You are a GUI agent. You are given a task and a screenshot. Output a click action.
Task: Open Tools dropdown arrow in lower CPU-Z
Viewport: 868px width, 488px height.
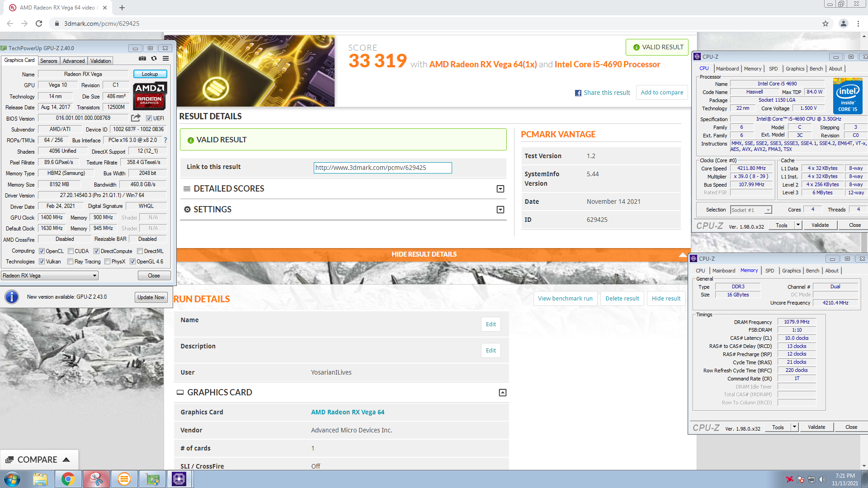pyautogui.click(x=794, y=427)
